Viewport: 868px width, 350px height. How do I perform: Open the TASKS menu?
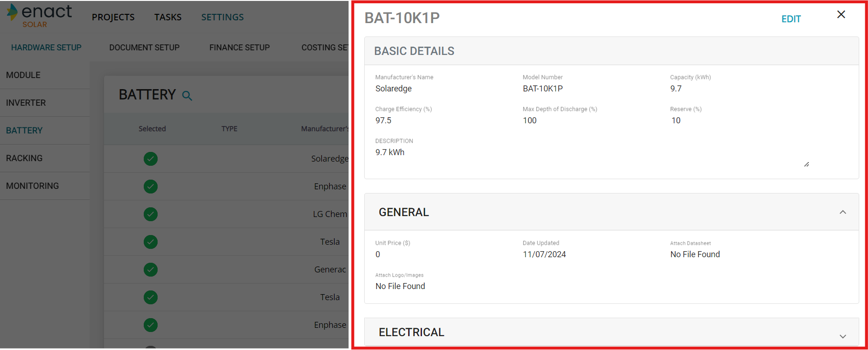[x=168, y=17]
